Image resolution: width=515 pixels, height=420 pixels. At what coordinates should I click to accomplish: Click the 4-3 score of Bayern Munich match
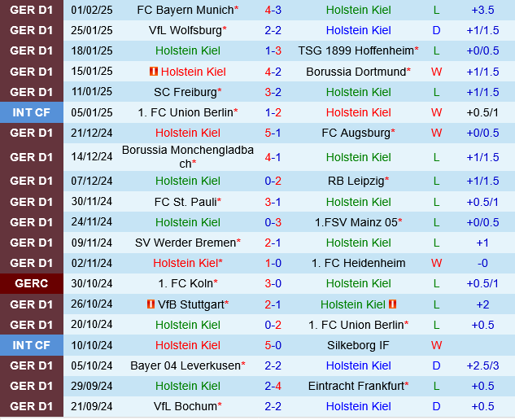tap(273, 10)
